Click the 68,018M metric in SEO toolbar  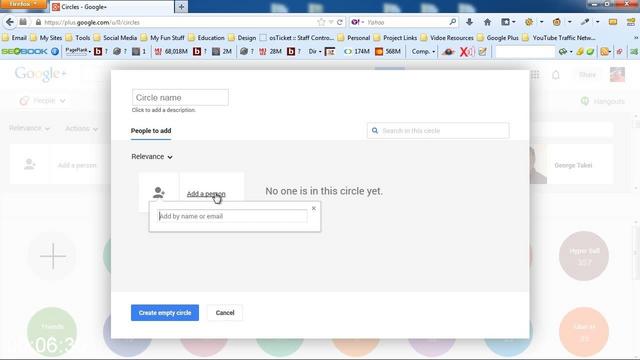pyautogui.click(x=171, y=51)
